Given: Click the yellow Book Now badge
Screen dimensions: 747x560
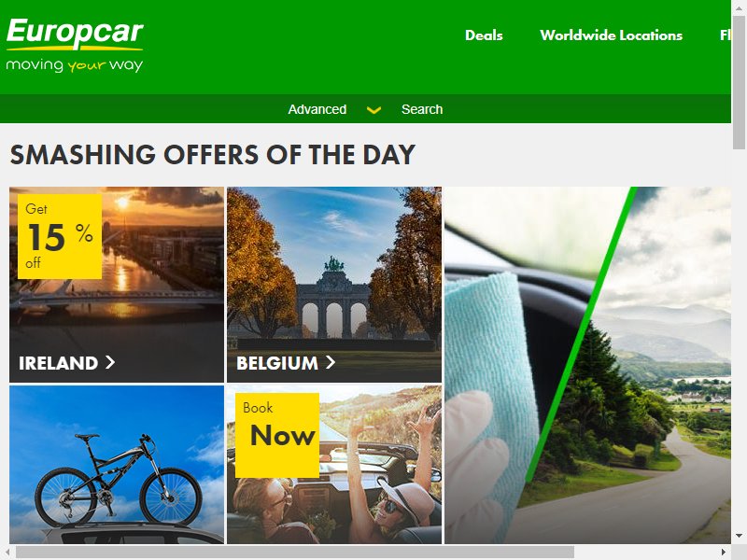Looking at the screenshot, I should (277, 435).
